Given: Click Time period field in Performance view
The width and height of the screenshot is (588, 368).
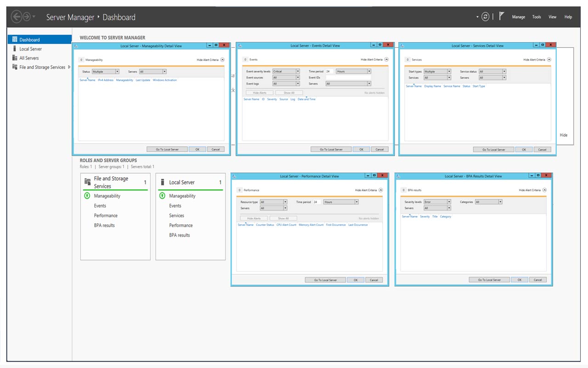Looking at the screenshot, I should (x=317, y=202).
